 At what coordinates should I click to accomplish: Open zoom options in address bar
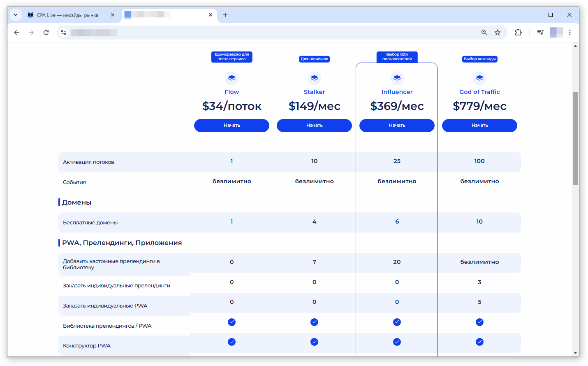[484, 33]
